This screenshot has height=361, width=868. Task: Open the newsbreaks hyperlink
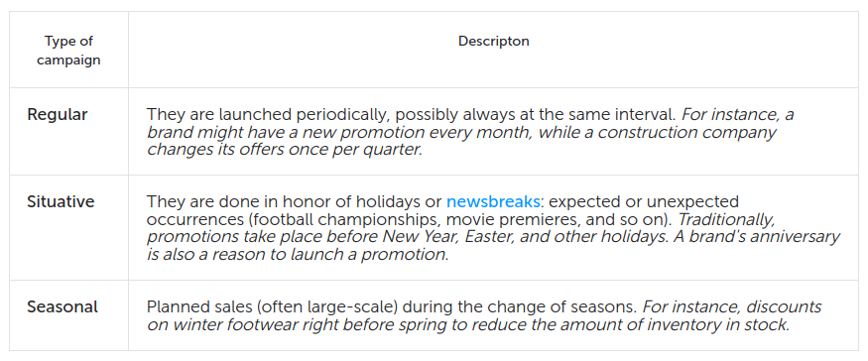493,201
